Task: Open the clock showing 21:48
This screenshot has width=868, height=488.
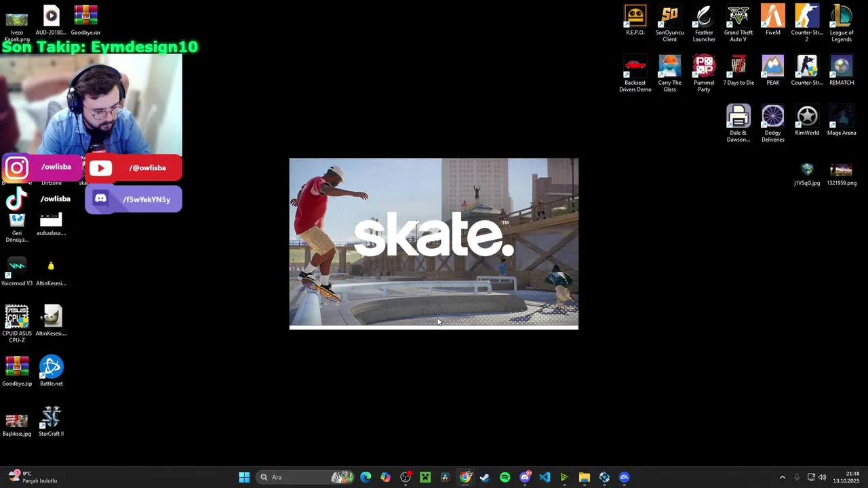Action: pyautogui.click(x=847, y=477)
